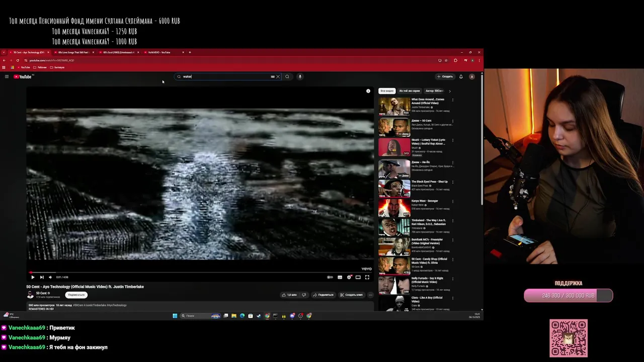Image resolution: width=644 pixels, height=362 pixels.
Task: Open File Explorer from the taskbar
Action: point(234,316)
